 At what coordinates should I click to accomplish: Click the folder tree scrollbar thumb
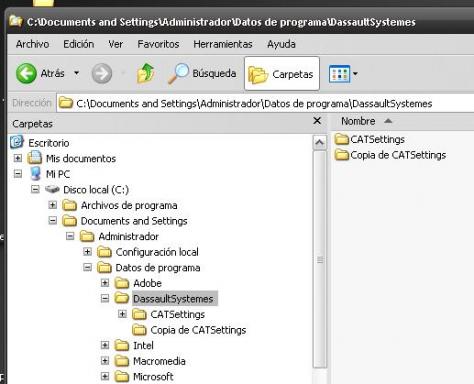coord(320,259)
